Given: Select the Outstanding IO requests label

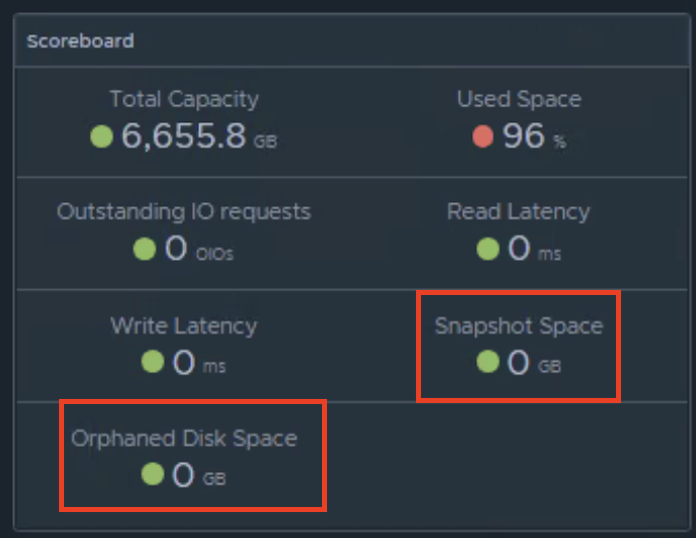Looking at the screenshot, I should tap(184, 211).
